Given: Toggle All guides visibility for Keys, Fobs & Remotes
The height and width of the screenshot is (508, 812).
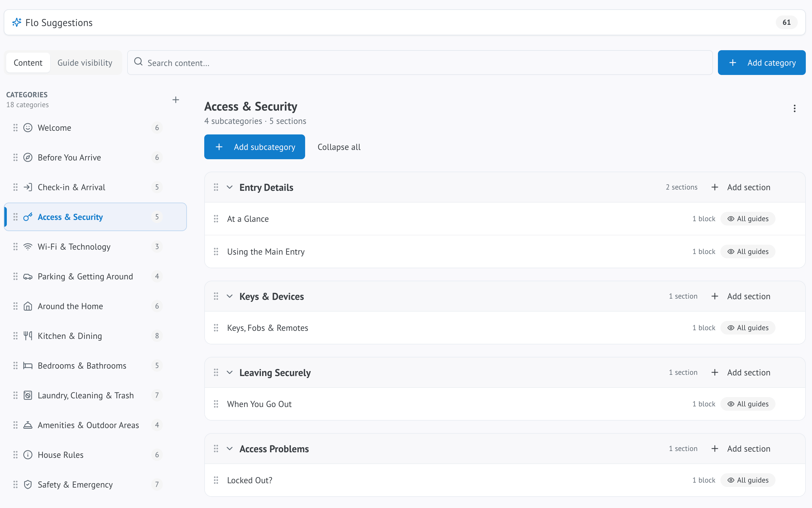Looking at the screenshot, I should point(748,328).
